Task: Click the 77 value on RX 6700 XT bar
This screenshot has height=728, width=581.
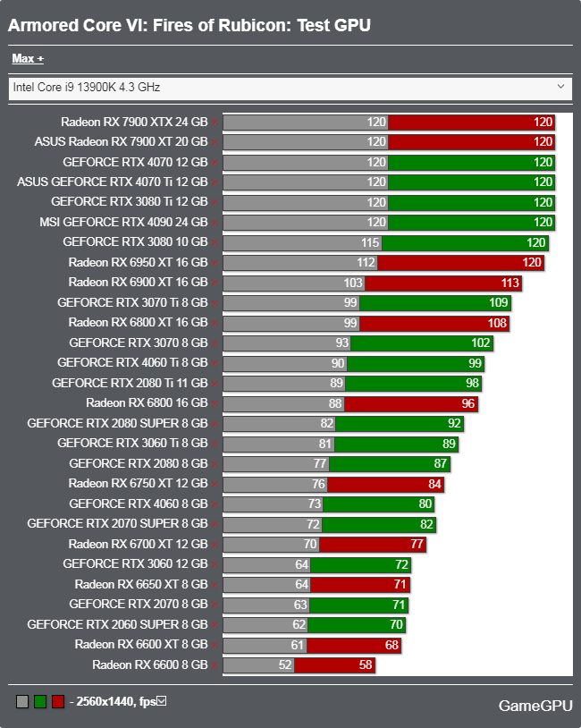Action: [417, 545]
